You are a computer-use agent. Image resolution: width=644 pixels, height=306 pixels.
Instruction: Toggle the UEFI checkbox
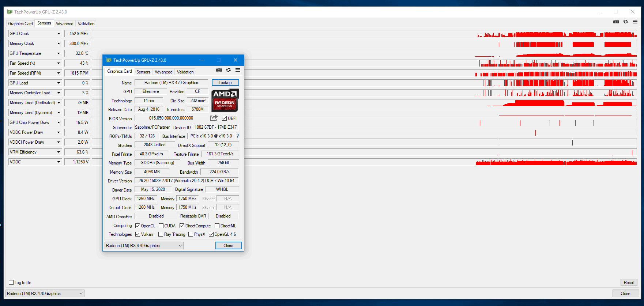[x=225, y=118]
